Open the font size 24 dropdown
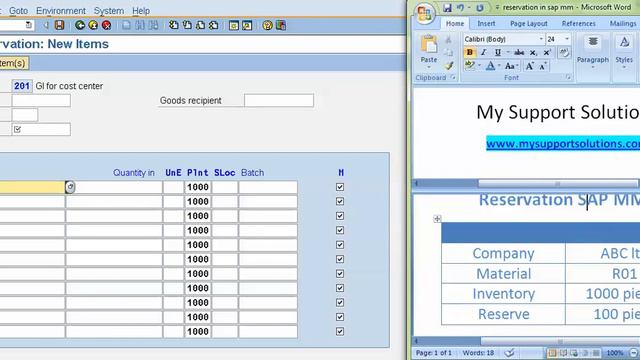The width and height of the screenshot is (640, 360). (567, 39)
